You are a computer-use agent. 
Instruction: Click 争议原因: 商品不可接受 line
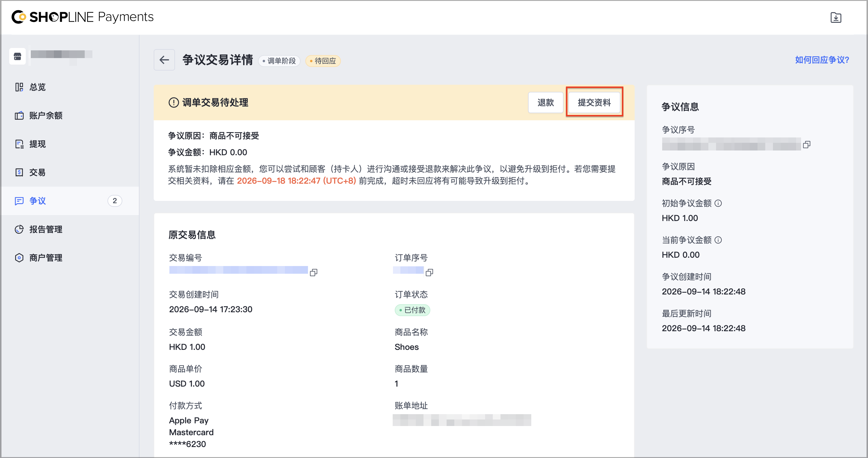coord(214,136)
